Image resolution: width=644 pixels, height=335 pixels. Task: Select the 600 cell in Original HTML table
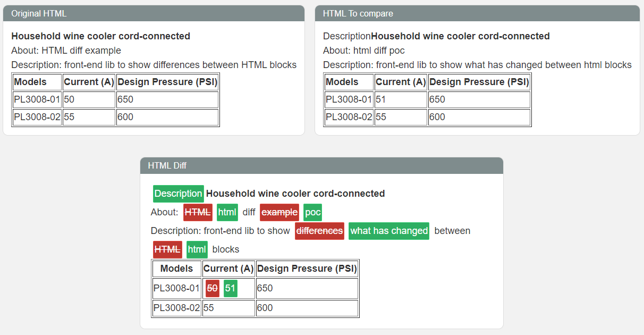click(167, 117)
